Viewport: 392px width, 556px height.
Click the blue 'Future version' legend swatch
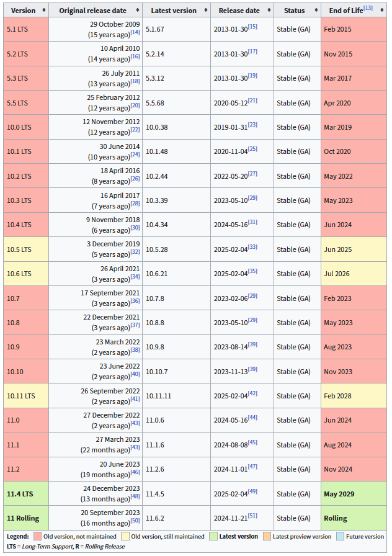tap(340, 537)
